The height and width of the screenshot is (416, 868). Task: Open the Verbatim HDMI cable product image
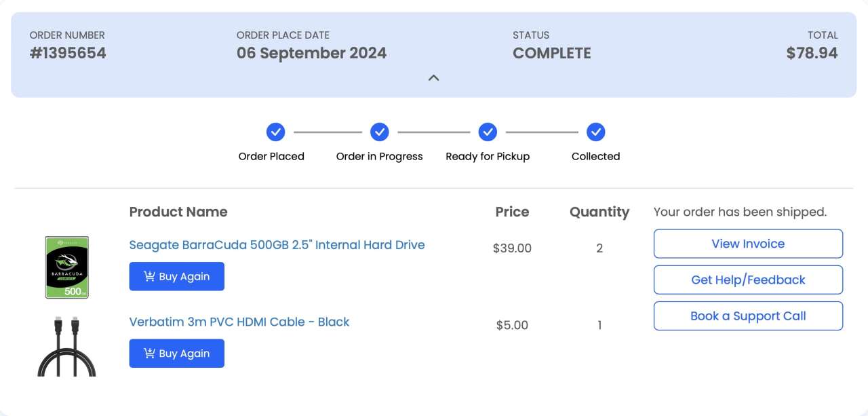click(66, 345)
